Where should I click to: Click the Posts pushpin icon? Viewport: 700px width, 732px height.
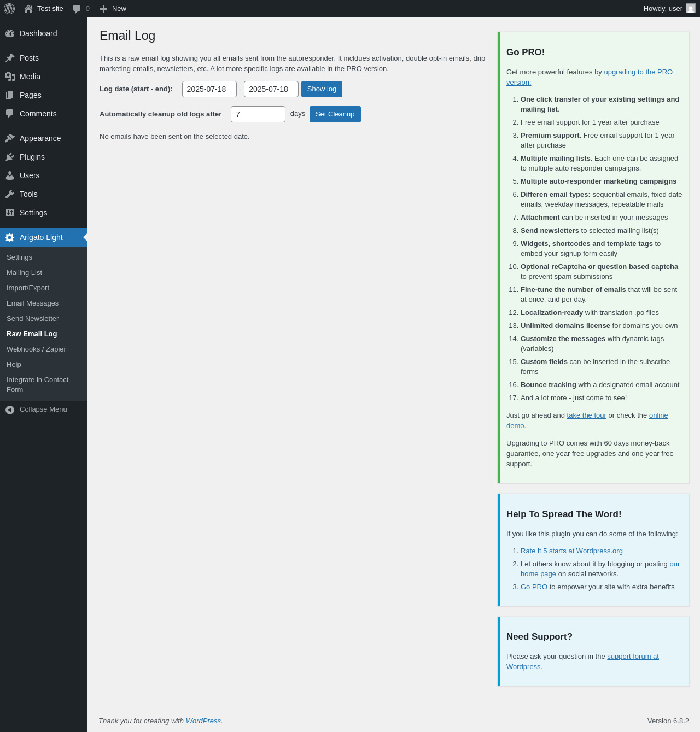tap(10, 58)
